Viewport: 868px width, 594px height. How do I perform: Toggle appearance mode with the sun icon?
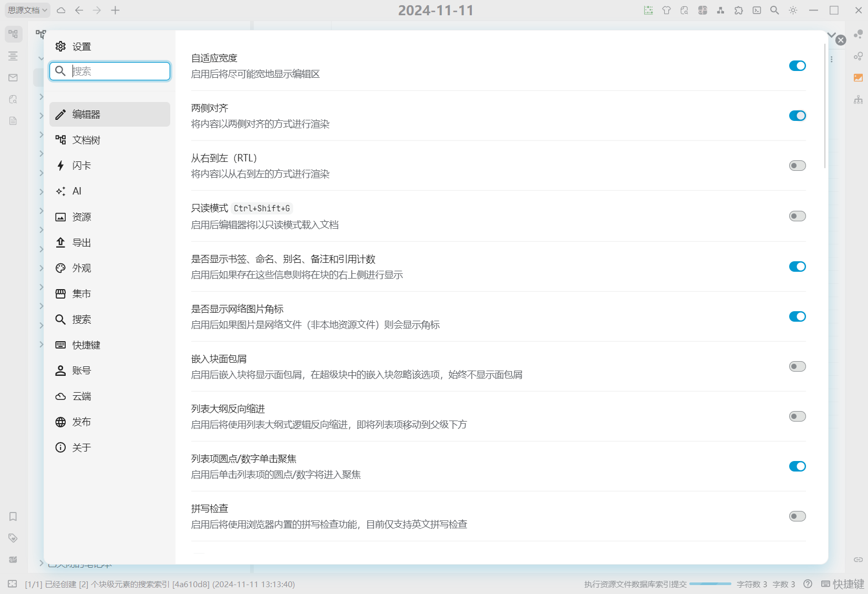pyautogui.click(x=793, y=11)
